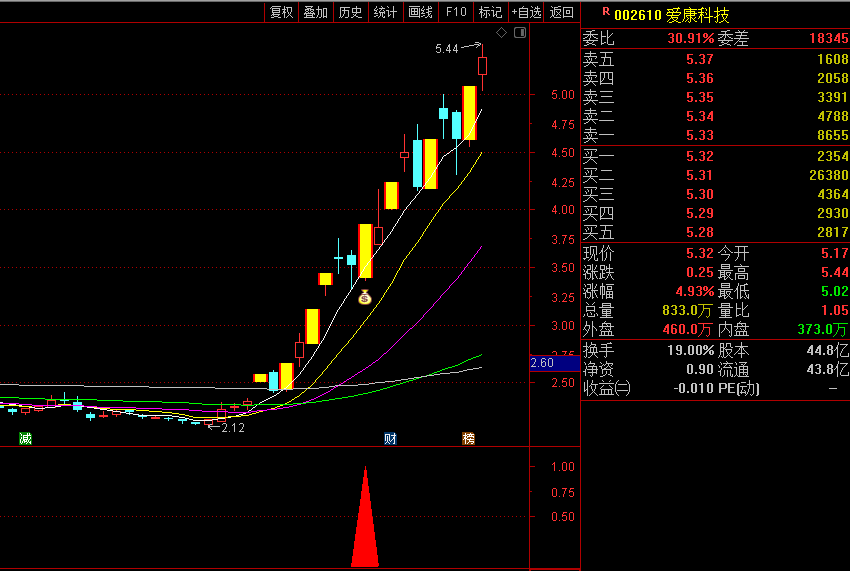Select the 买二 bid price 5.31

coord(700,175)
